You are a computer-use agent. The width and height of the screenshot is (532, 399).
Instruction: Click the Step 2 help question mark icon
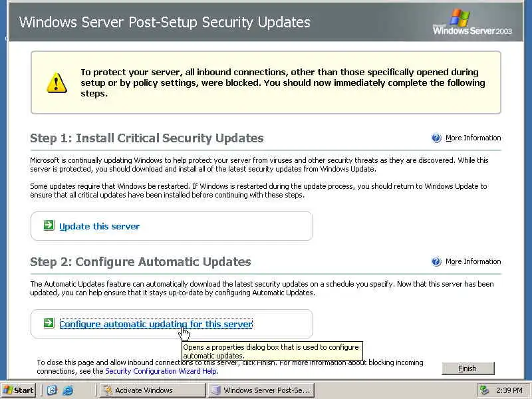point(436,262)
